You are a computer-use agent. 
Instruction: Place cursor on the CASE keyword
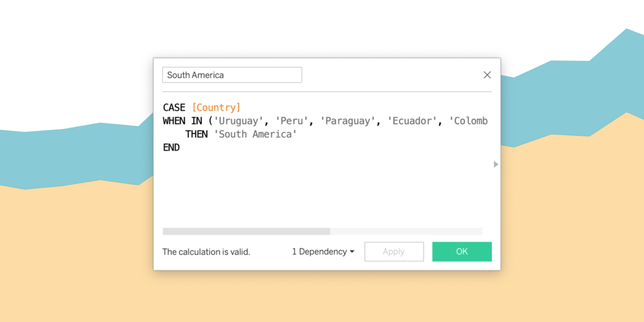pos(174,108)
